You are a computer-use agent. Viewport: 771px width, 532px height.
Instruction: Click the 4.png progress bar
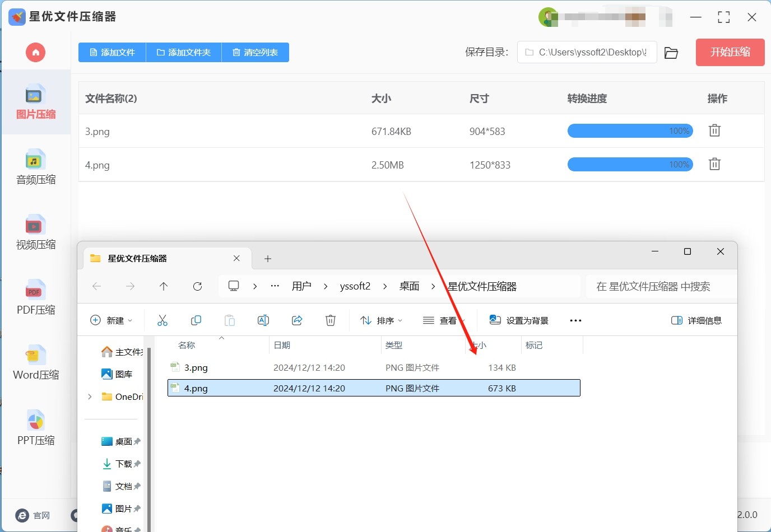(x=630, y=165)
